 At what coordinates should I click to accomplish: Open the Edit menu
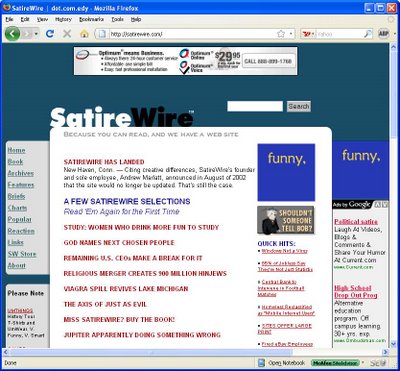tap(25, 19)
